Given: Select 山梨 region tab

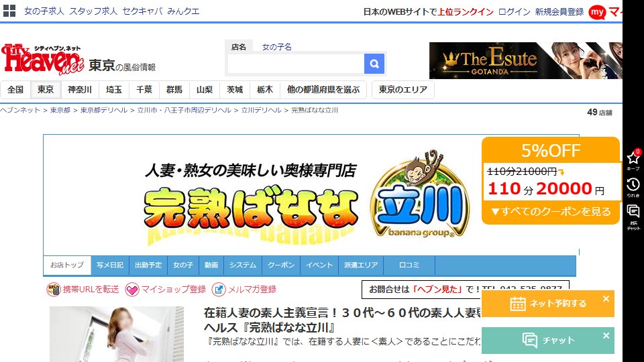Looking at the screenshot, I should (x=205, y=89).
